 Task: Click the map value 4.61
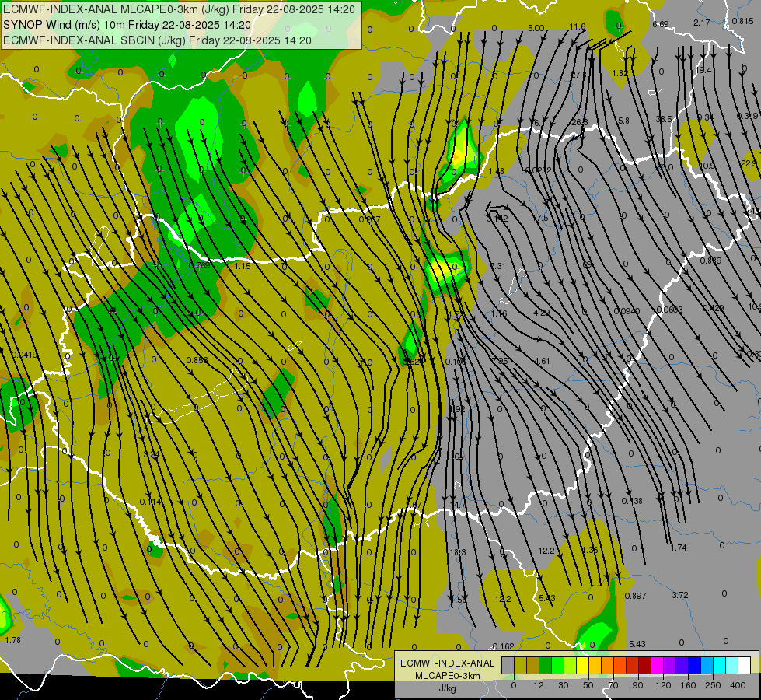point(542,361)
